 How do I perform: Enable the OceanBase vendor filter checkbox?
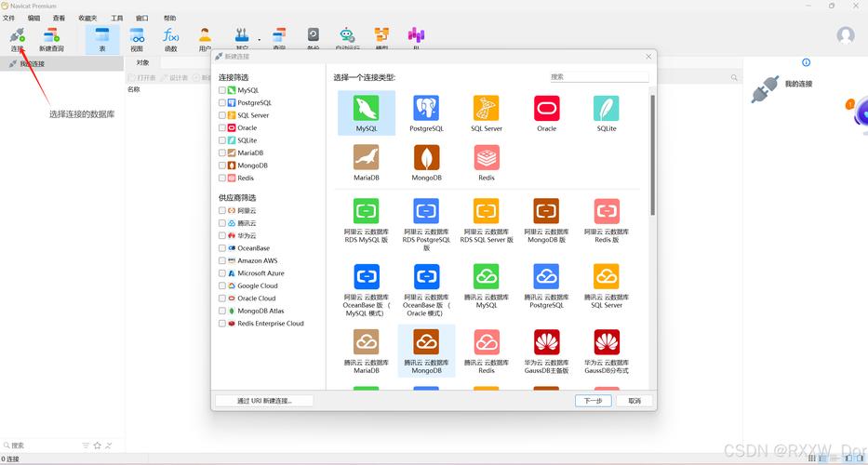click(222, 248)
